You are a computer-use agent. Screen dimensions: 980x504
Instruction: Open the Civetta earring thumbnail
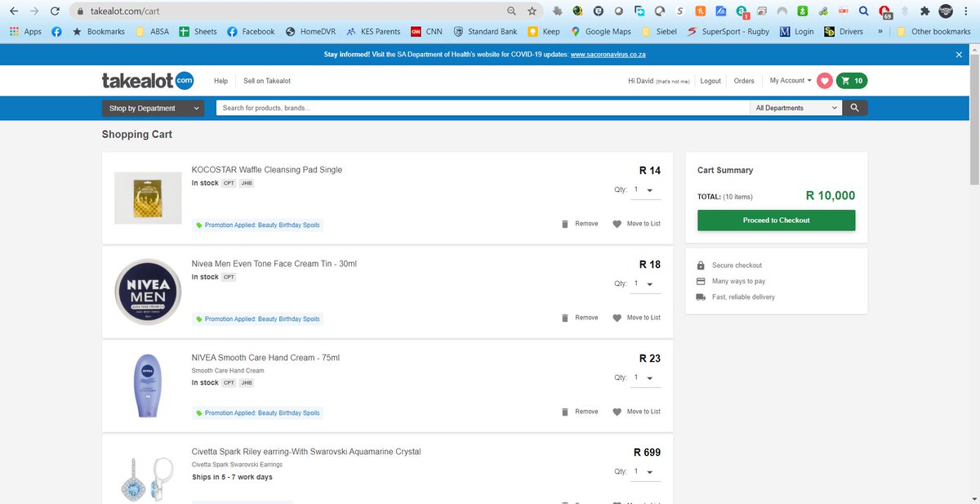[x=148, y=479]
